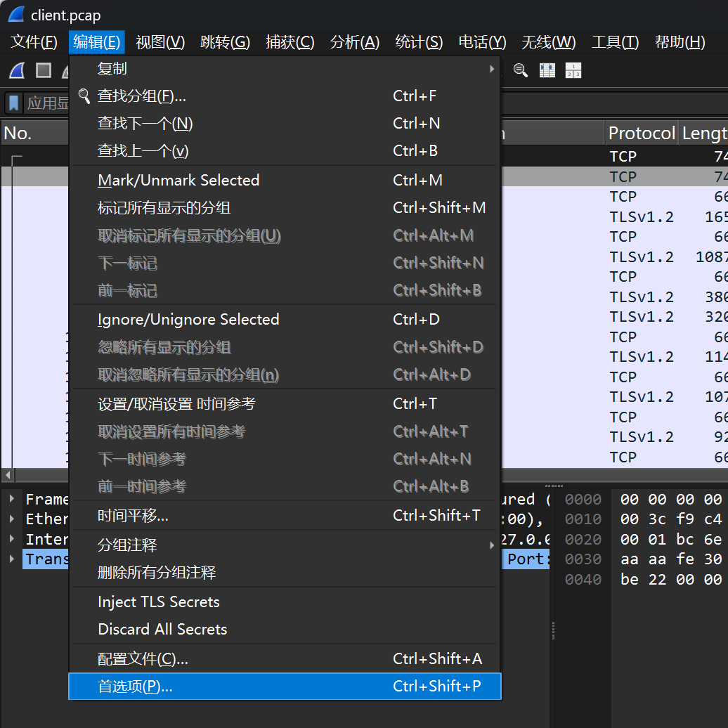Sort by the Protocol column header
The width and height of the screenshot is (728, 728).
click(641, 134)
